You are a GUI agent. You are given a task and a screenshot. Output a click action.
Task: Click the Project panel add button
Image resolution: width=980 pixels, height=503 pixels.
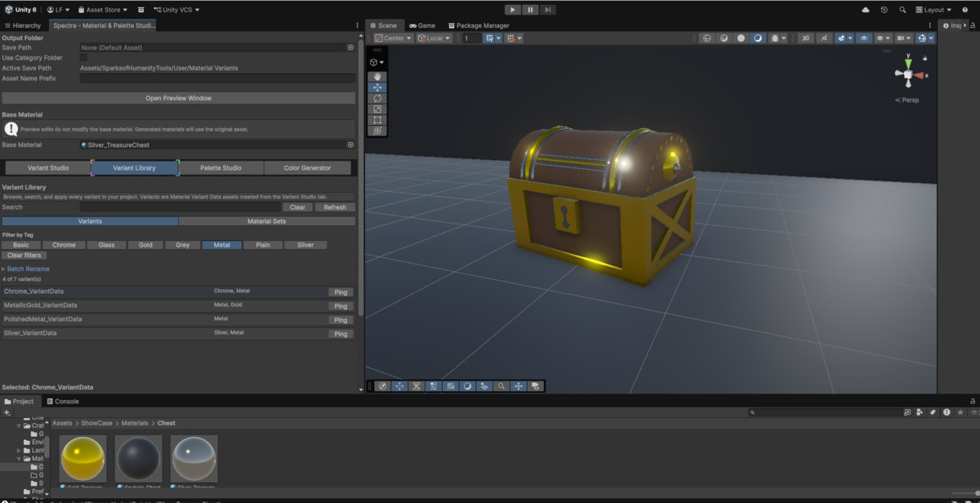point(8,413)
